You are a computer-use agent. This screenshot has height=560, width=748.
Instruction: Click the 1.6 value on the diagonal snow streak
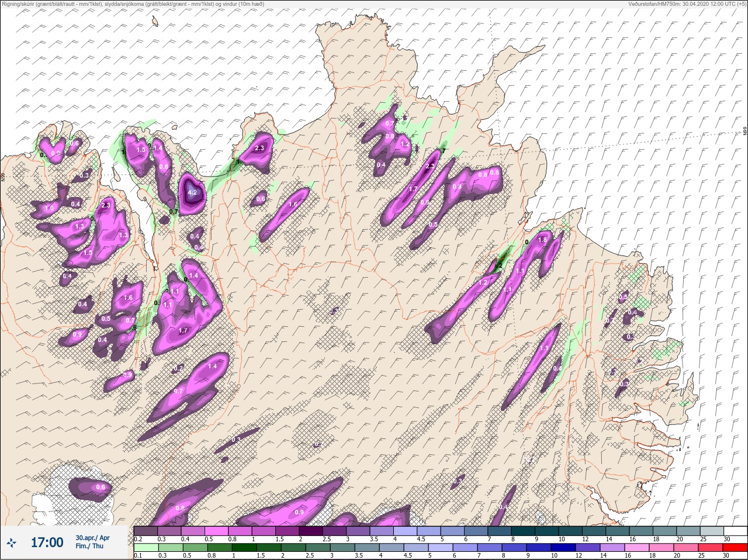[x=293, y=204]
